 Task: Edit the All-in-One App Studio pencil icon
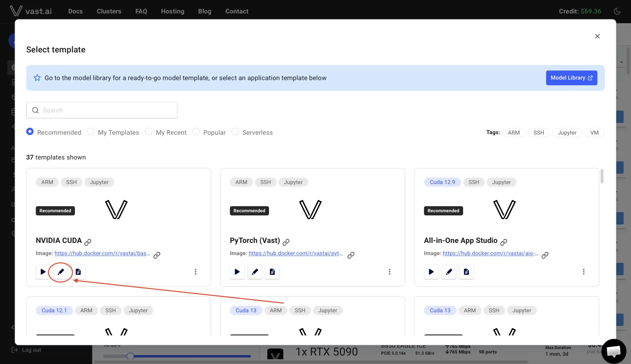pos(449,272)
